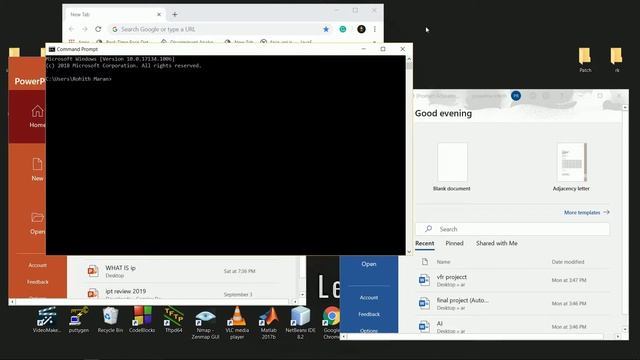The height and width of the screenshot is (360, 640).
Task: Maximize the Command Prompt window
Action: 383,49
